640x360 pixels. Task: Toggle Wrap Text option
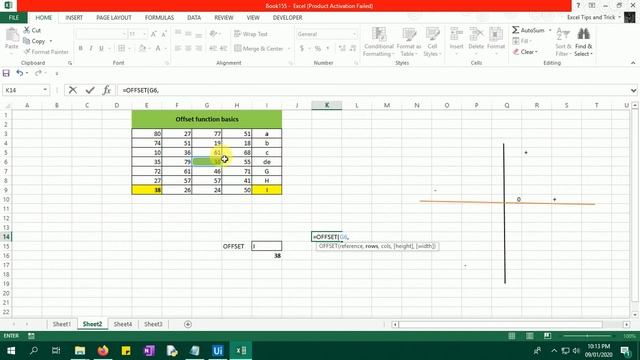click(x=251, y=34)
